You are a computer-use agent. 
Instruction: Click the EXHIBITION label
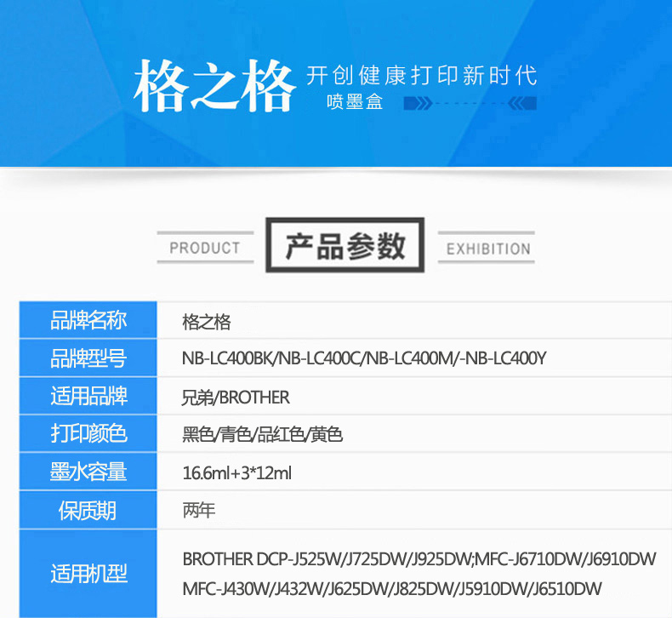(488, 249)
